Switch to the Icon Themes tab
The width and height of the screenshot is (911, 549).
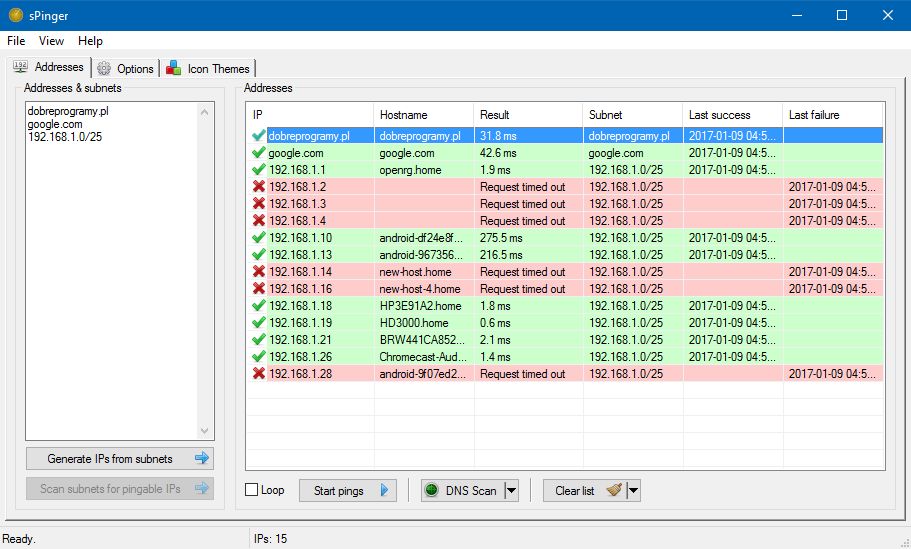tap(208, 69)
